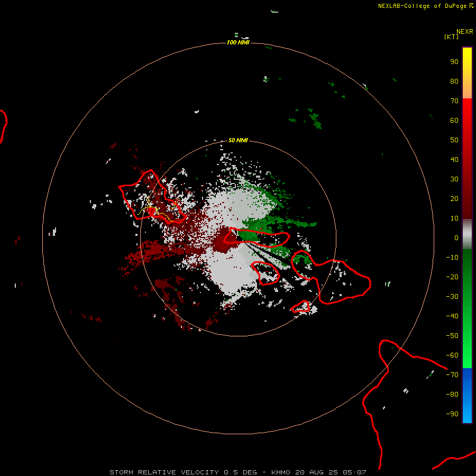The height and width of the screenshot is (476, 476).
Task: Click the 100 NMI range ring label
Action: click(x=238, y=42)
